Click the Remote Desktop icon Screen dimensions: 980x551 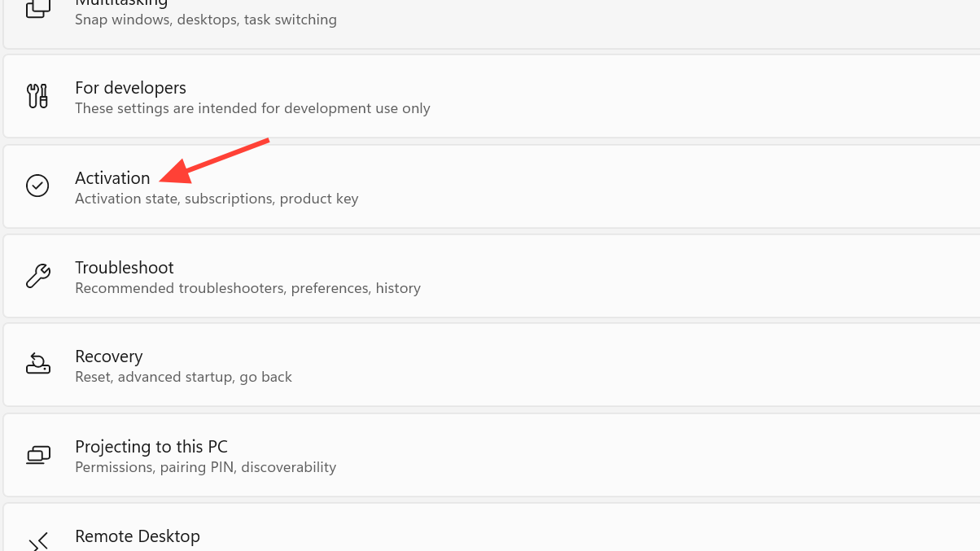pyautogui.click(x=37, y=541)
